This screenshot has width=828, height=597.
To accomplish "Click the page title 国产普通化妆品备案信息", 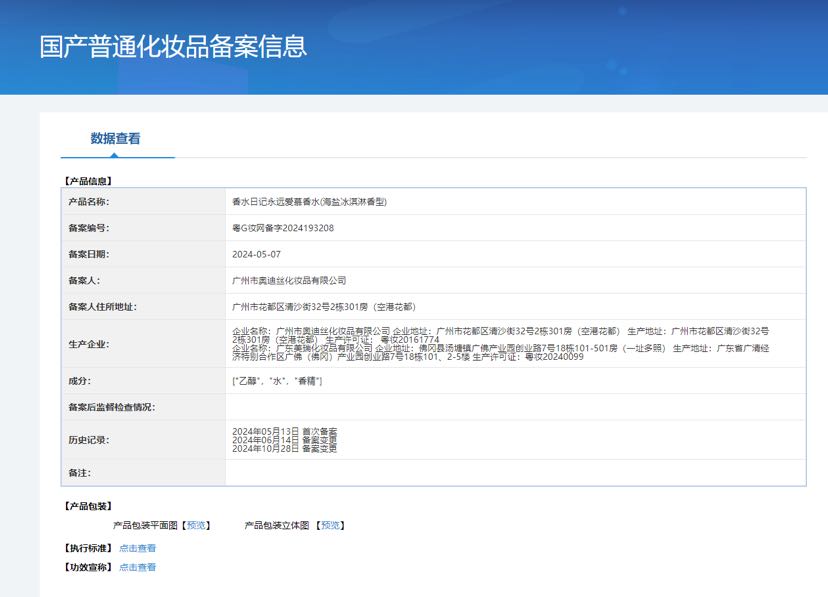I will pyautogui.click(x=173, y=46).
